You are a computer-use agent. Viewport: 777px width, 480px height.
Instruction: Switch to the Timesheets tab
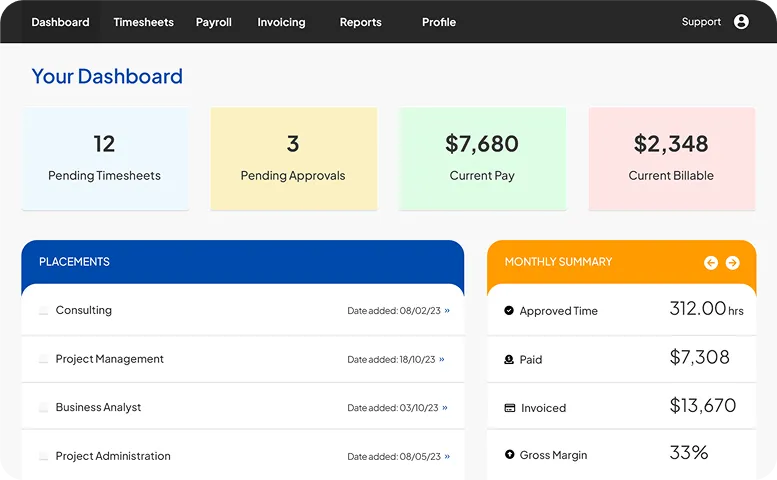click(144, 22)
